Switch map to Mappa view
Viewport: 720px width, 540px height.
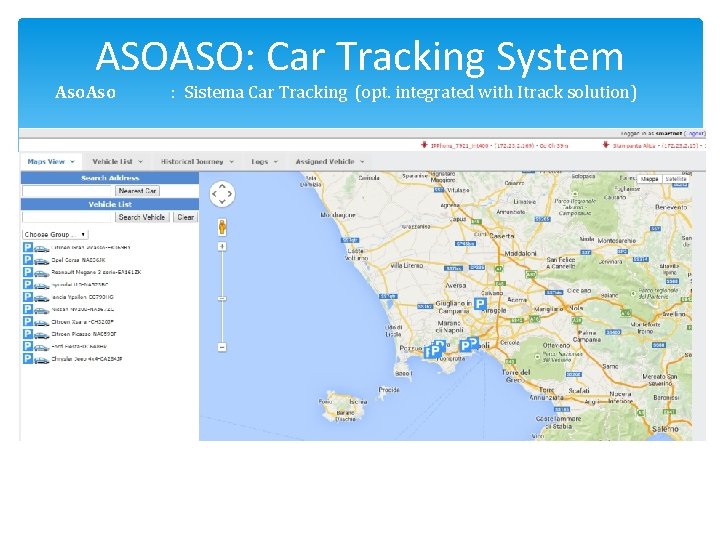pyautogui.click(x=650, y=179)
